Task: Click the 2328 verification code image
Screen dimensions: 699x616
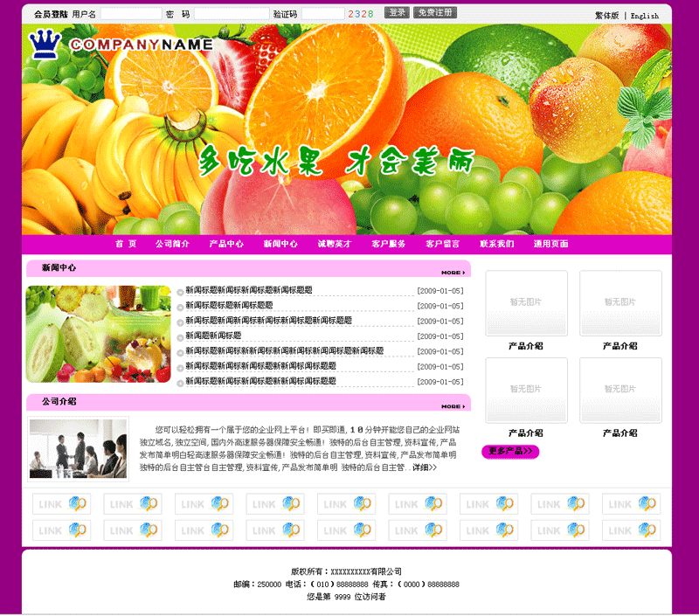Action: (361, 14)
